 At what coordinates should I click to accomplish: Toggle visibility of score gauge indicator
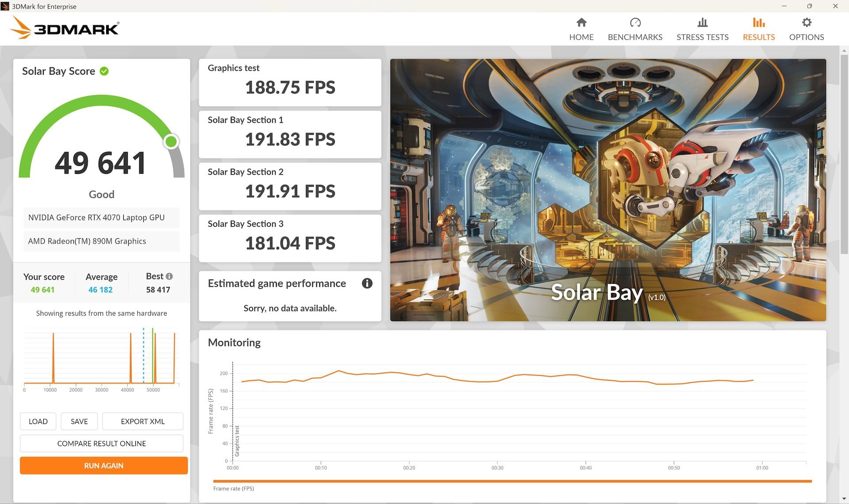[170, 141]
